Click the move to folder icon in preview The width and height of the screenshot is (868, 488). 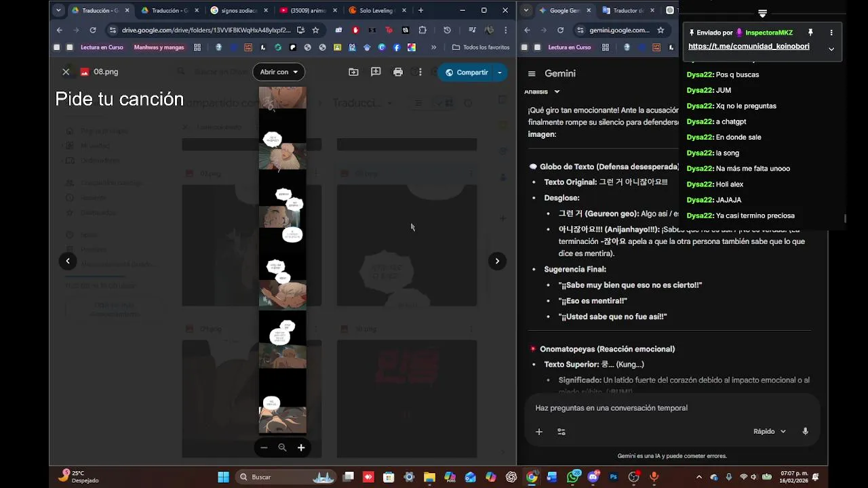(x=353, y=72)
